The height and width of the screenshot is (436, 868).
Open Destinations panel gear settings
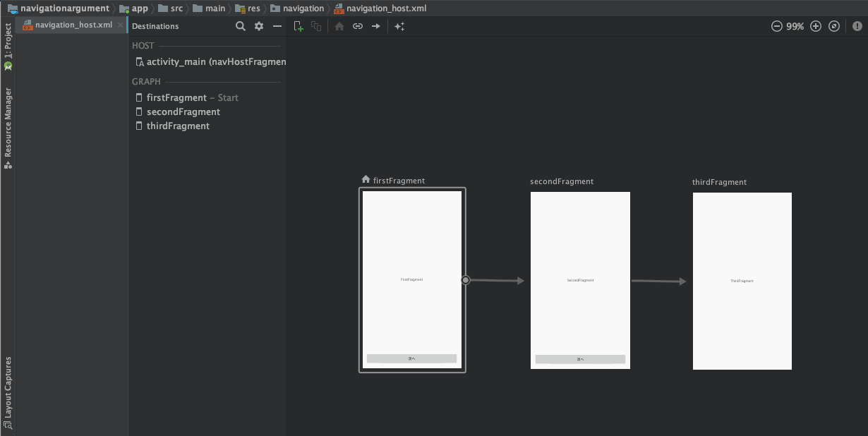259,26
